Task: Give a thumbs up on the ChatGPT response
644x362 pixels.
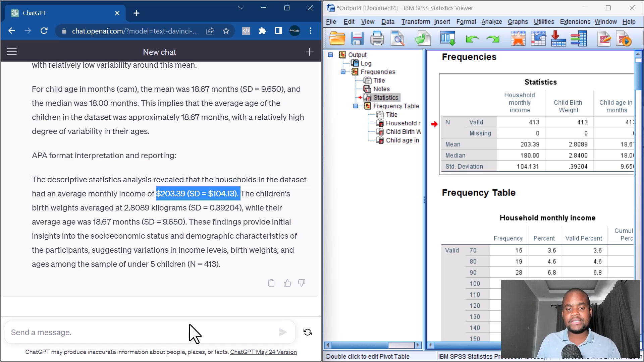Action: coord(287,283)
